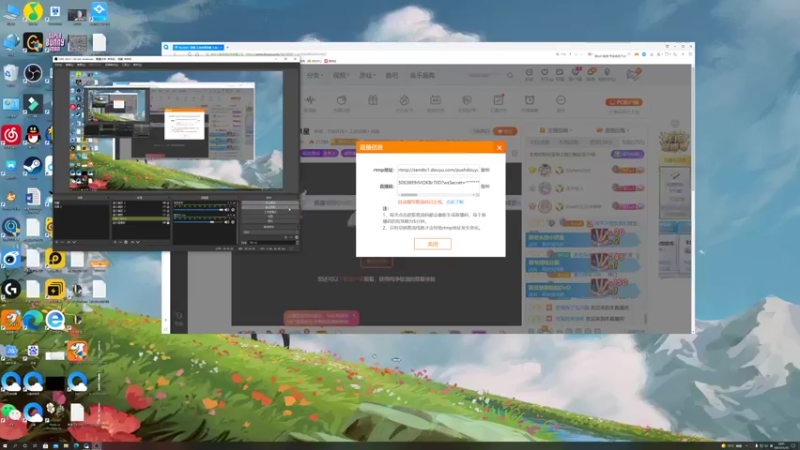Toggle eye visibility of first OBS source
The image size is (800, 450).
[164, 203]
